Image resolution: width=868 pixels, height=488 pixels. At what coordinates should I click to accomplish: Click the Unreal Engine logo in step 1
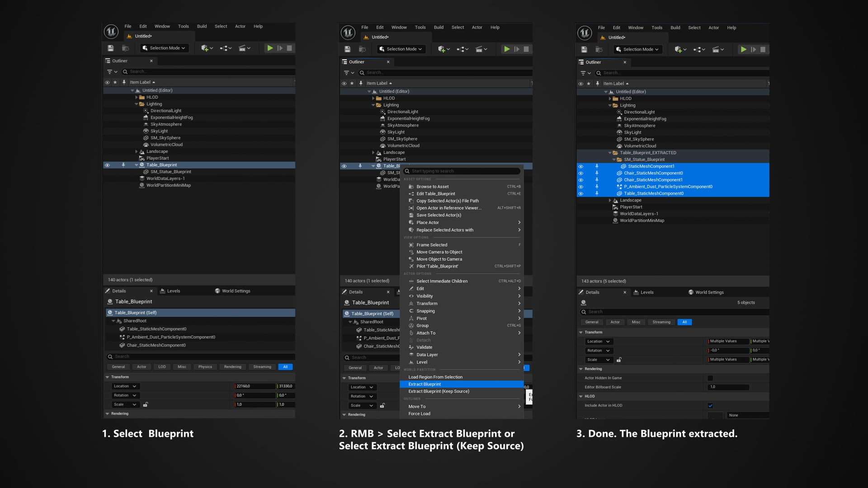pos(111,32)
